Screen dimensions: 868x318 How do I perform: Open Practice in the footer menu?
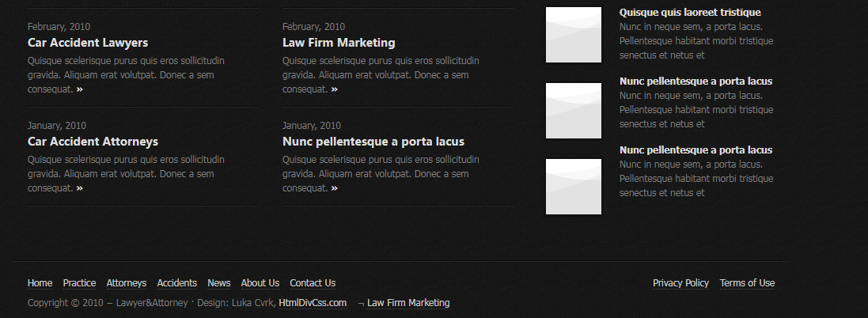79,283
